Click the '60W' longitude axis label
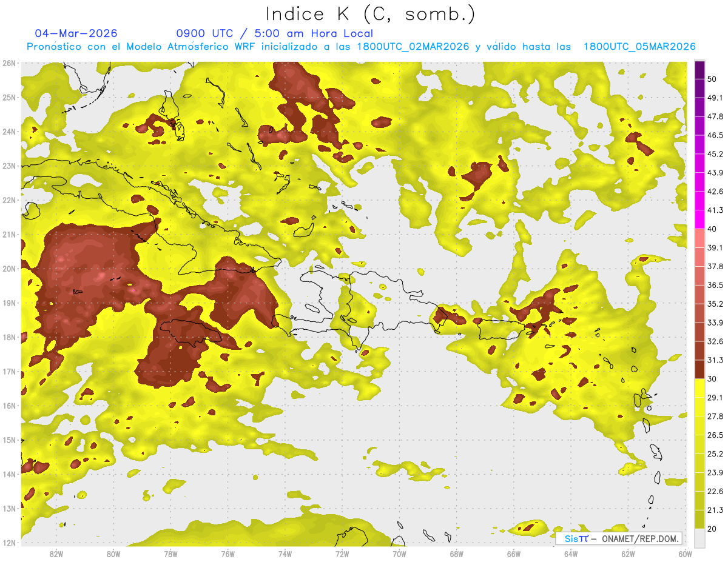The width and height of the screenshot is (728, 562). coord(685,554)
